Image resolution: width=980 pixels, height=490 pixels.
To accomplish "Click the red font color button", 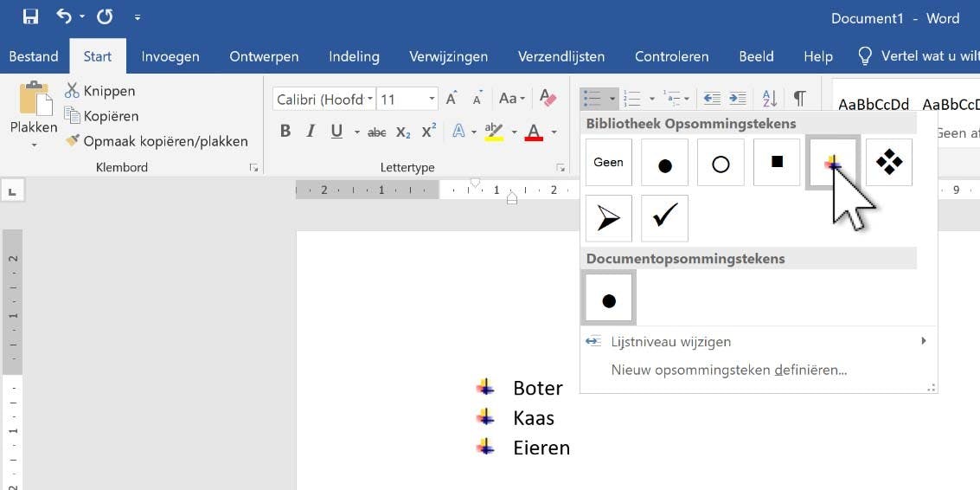I will 534,132.
